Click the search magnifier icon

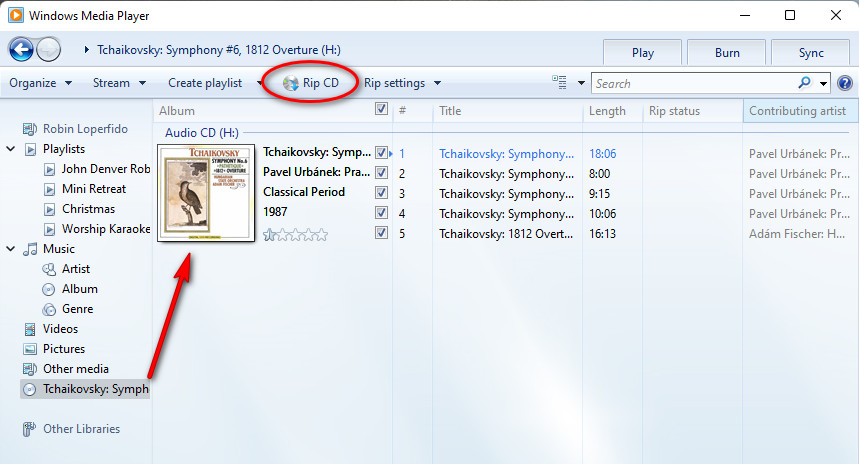click(x=805, y=83)
